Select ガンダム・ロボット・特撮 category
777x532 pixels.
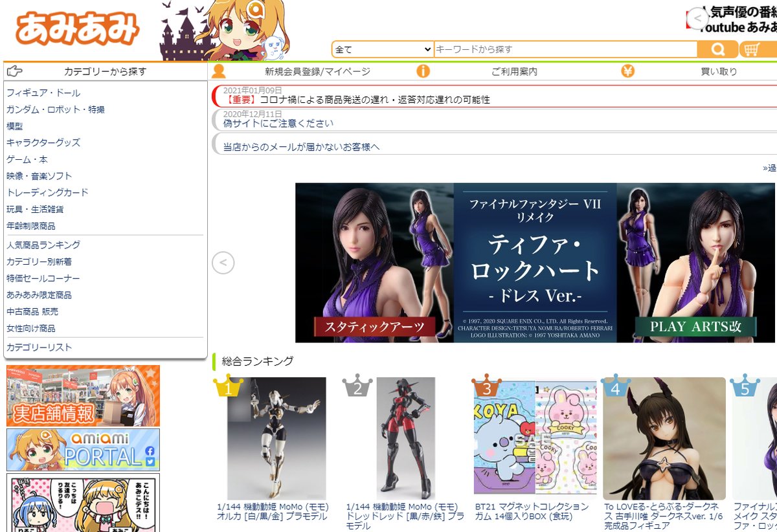[x=55, y=109]
